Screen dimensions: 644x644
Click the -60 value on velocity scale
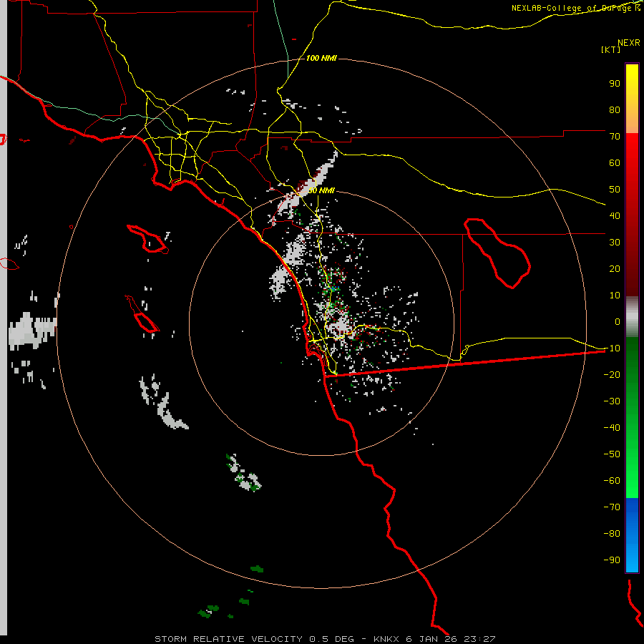pyautogui.click(x=612, y=481)
